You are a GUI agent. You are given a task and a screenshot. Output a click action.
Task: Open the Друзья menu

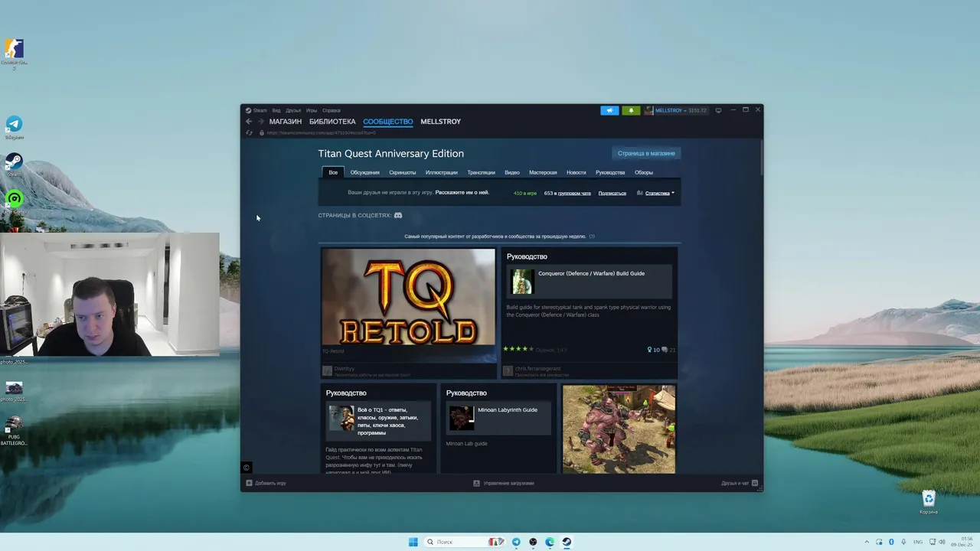coord(293,110)
